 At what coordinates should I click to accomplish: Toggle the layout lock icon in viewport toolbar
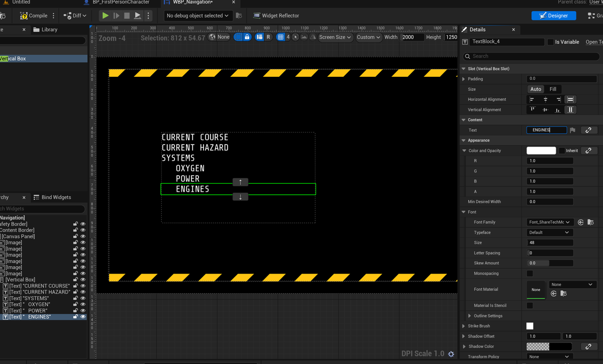tap(247, 37)
